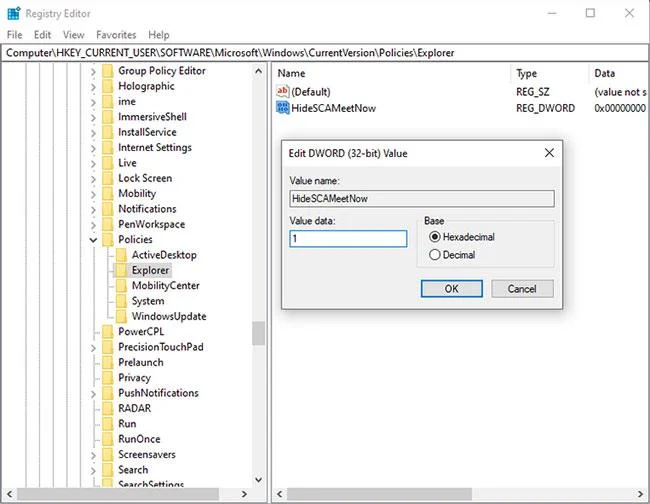Close the Edit DWORD dialog
Screen dimensions: 650x504
pyautogui.click(x=549, y=153)
